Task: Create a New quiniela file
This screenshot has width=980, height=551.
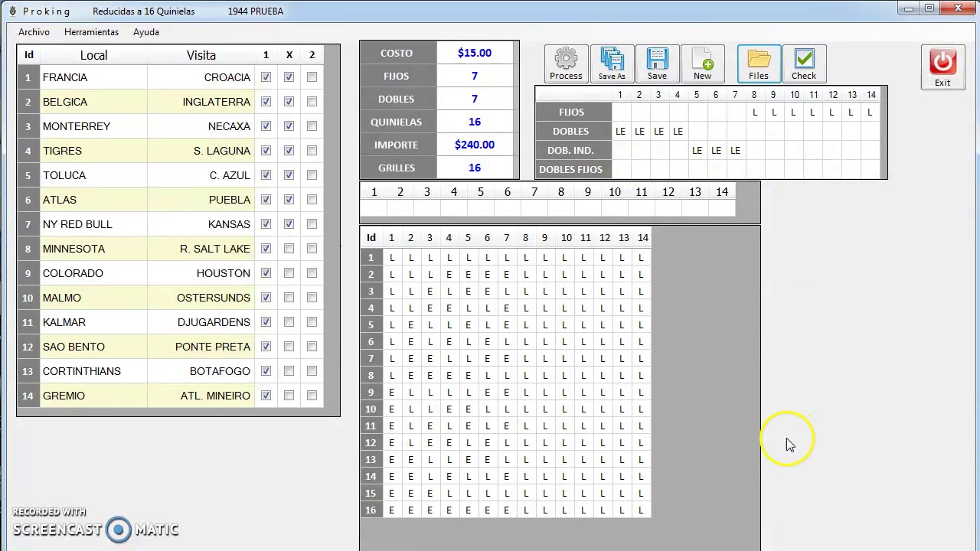Action: click(x=702, y=64)
